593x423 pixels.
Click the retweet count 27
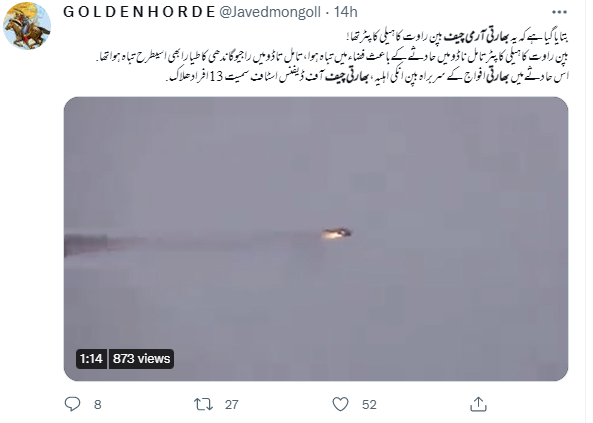(231, 404)
